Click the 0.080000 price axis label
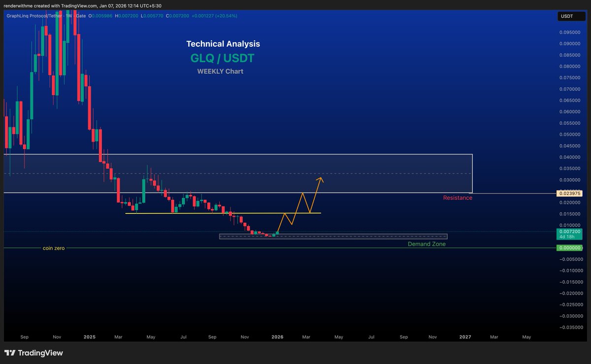This screenshot has width=591, height=364. tap(569, 66)
